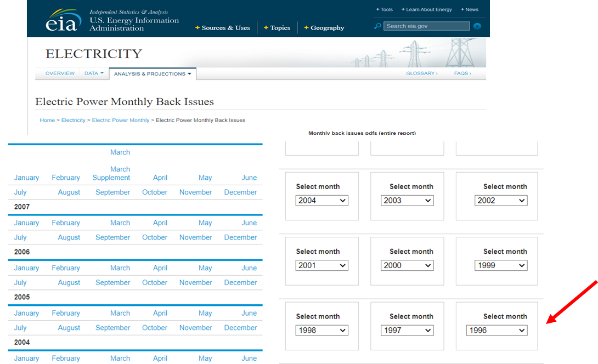598x364 pixels.
Task: Open the Tools link at top
Action: (385, 9)
